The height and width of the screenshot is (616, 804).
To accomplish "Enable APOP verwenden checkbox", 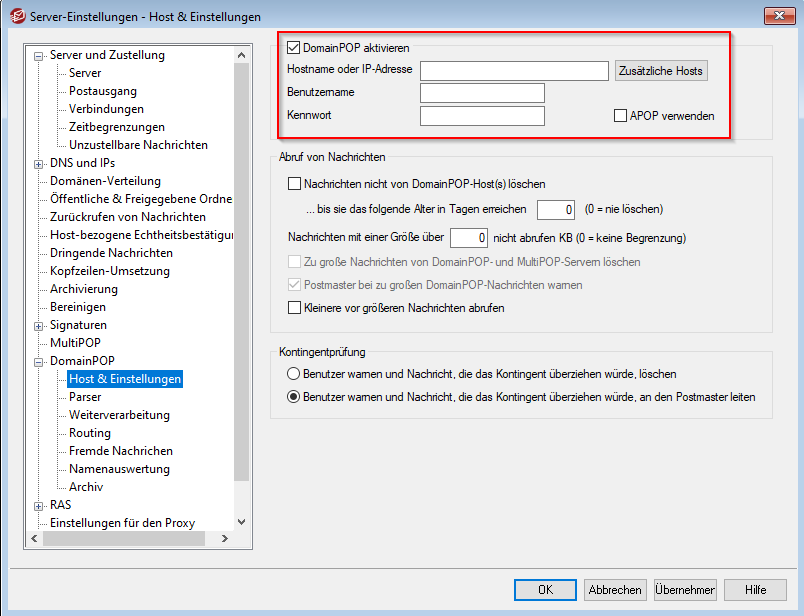I will coord(621,116).
